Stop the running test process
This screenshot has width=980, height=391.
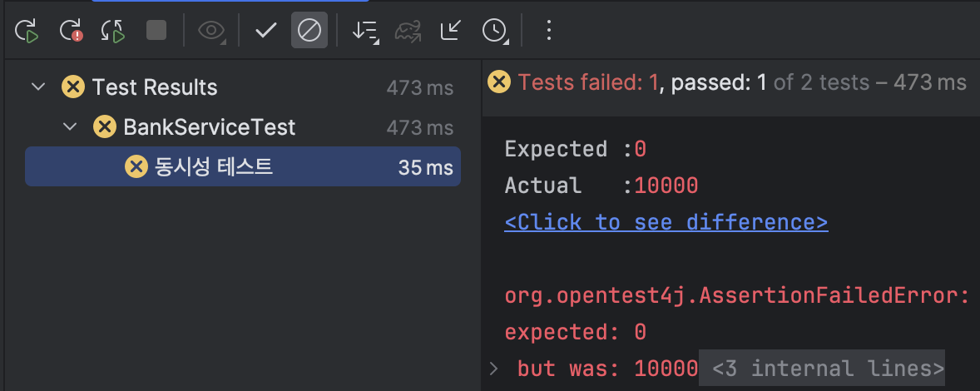point(156,30)
